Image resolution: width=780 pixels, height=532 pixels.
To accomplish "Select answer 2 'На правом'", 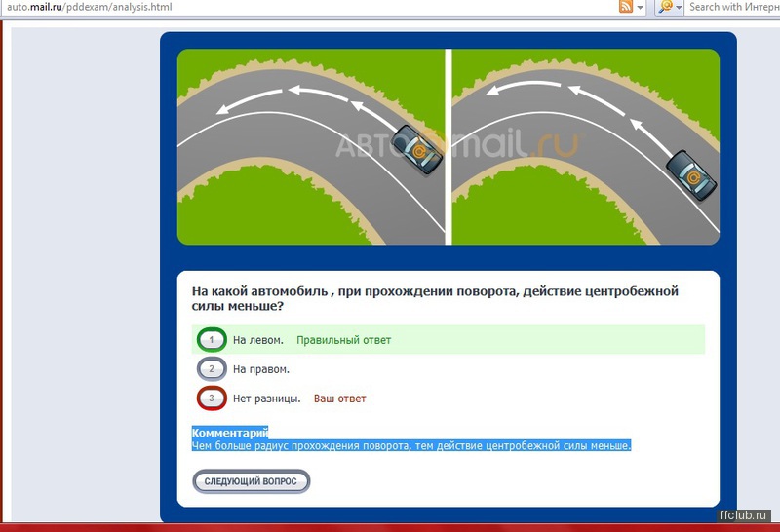I will click(x=212, y=369).
